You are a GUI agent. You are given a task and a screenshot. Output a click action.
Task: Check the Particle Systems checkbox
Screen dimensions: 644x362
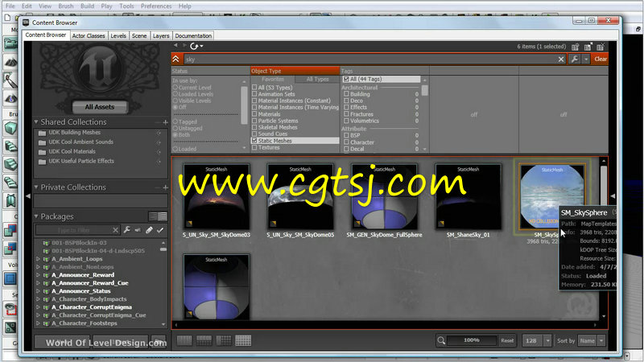(x=254, y=121)
